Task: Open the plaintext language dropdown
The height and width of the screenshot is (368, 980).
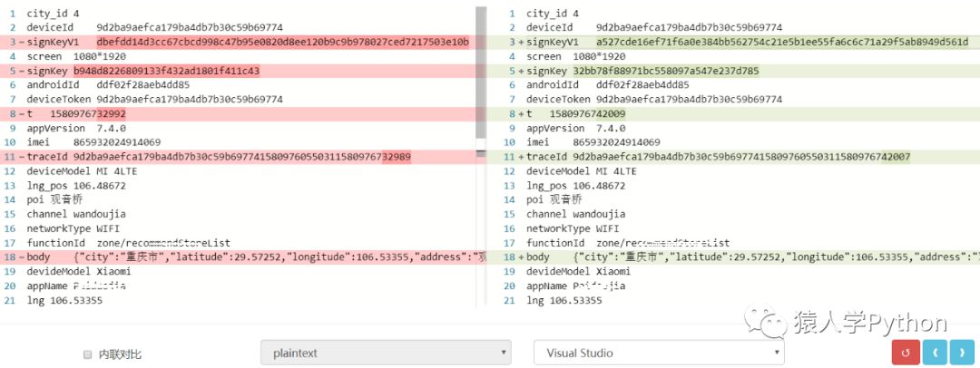Action: pos(386,353)
